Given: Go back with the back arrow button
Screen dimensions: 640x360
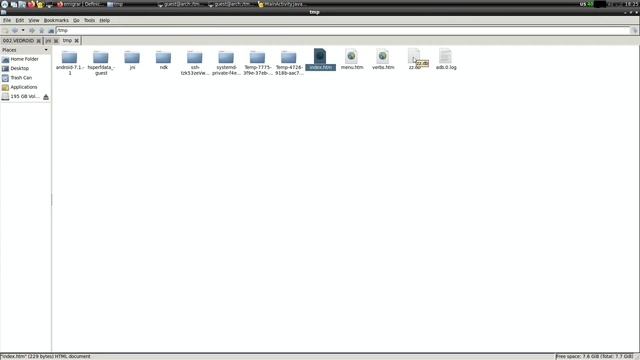Looking at the screenshot, I should [x=15, y=31].
